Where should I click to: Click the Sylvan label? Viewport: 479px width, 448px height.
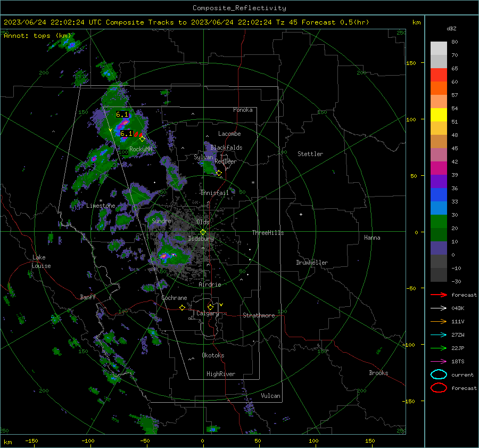pyautogui.click(x=203, y=157)
